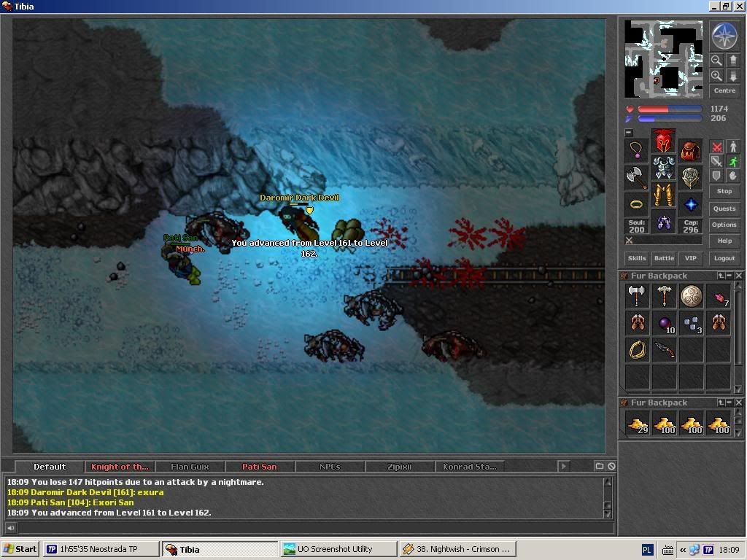Click the blue mana bar
747x560 pixels.
670,119
